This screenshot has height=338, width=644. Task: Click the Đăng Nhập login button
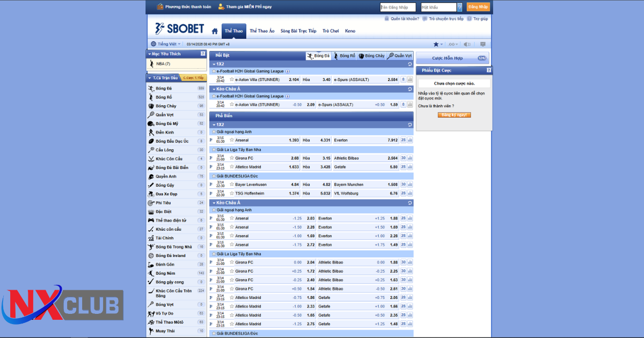(478, 7)
